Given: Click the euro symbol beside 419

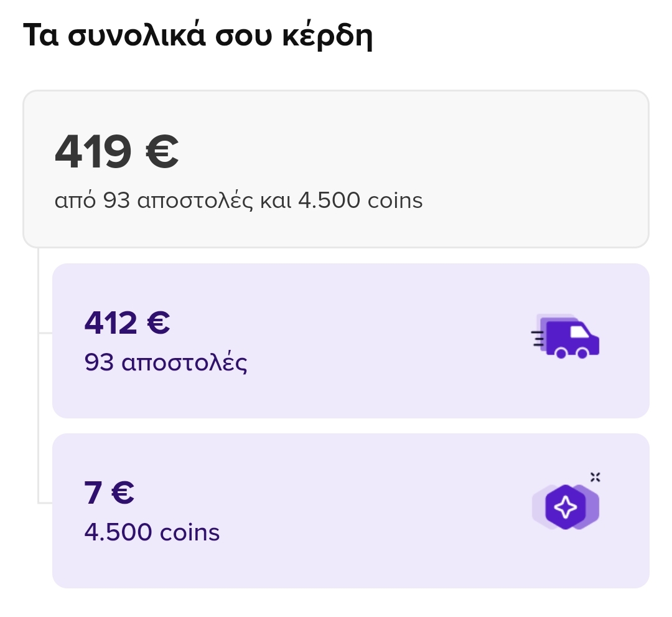Looking at the screenshot, I should pos(162,151).
